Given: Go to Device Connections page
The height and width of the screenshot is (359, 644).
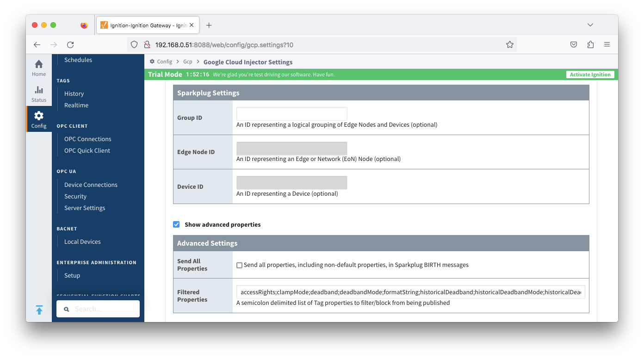Looking at the screenshot, I should (x=91, y=185).
